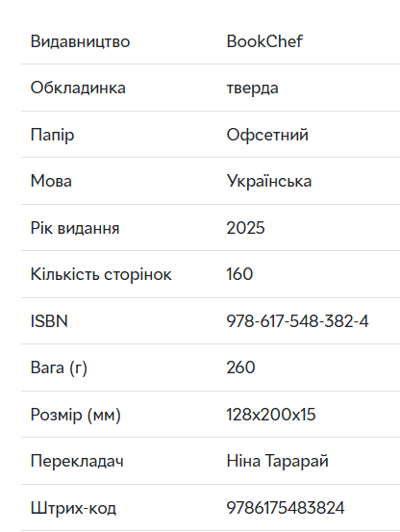Select the Кількість сторінок label

(x=101, y=274)
